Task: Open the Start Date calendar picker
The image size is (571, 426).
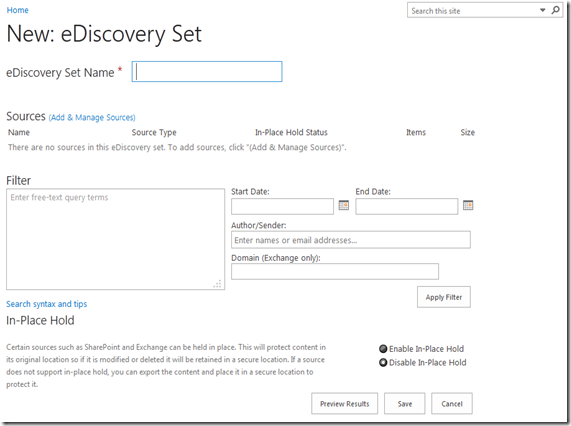Action: [x=344, y=205]
